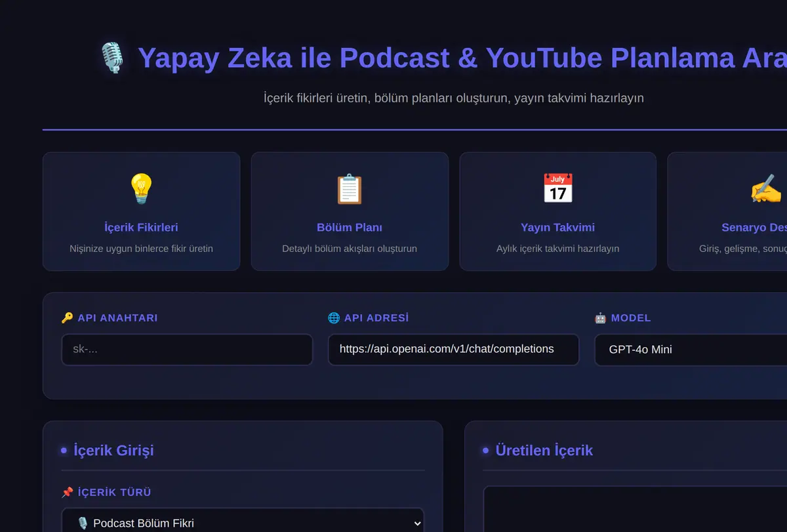
Task: Click the robot icon beside MODEL
Action: (600, 318)
